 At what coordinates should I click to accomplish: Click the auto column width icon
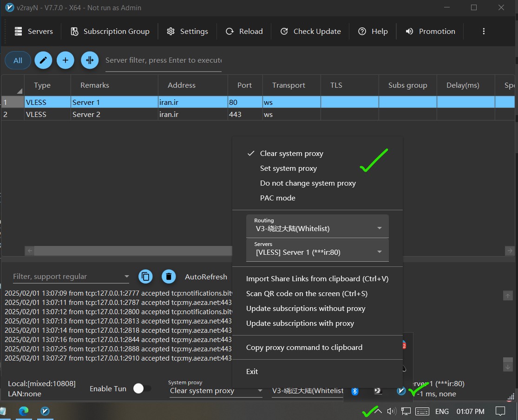tap(90, 60)
